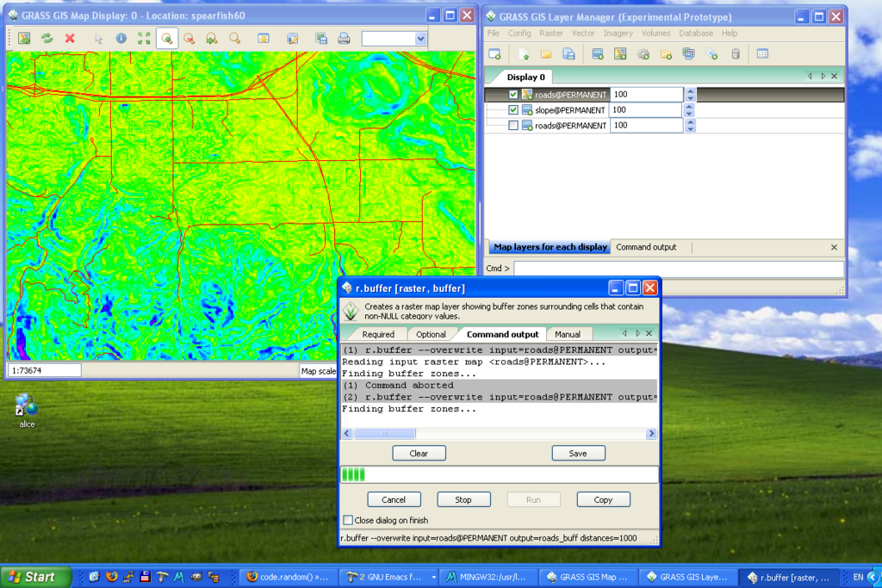Click the add overlay decoration icon
This screenshot has height=588, width=882.
pyautogui.click(x=293, y=38)
